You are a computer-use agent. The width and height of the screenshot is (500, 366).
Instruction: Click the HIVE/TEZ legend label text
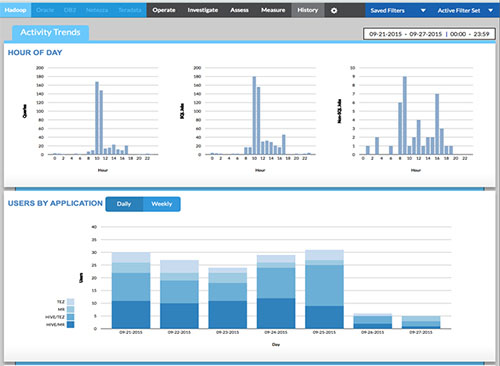pyautogui.click(x=55, y=317)
